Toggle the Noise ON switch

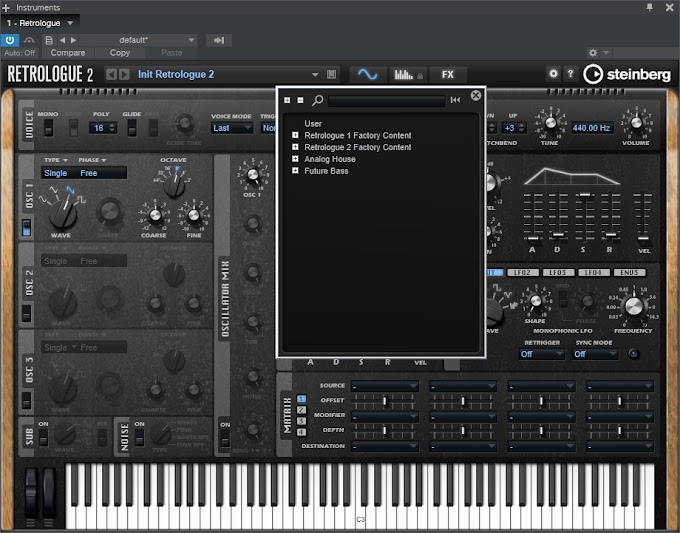pos(139,438)
